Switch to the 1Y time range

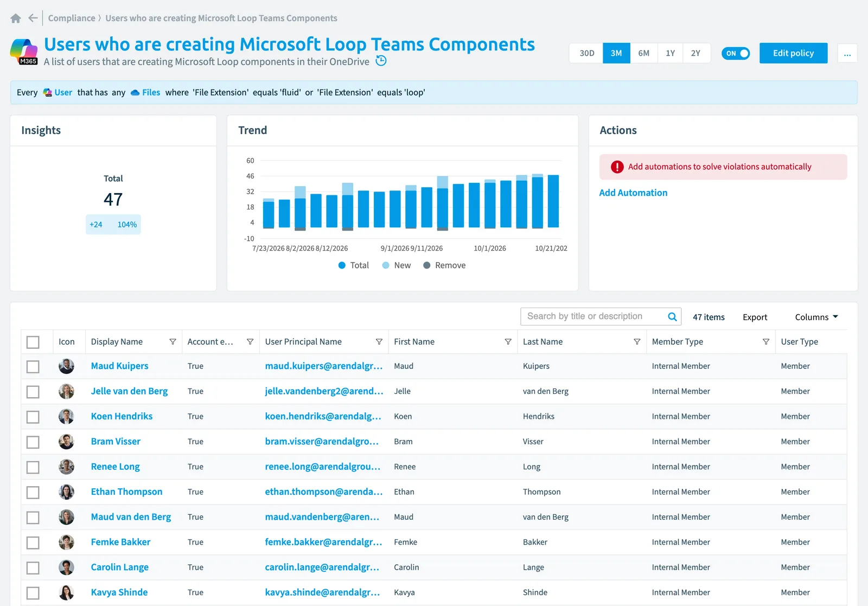[671, 53]
